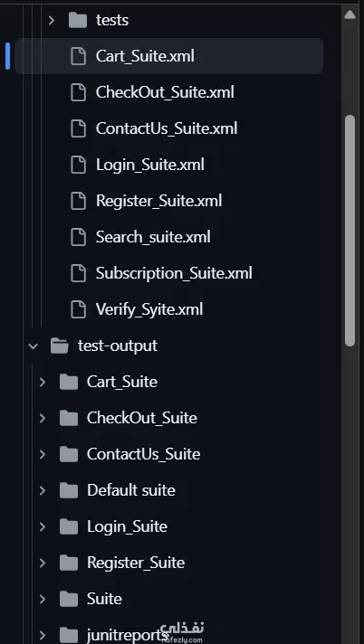Click the vertical scrollbar thumb
This screenshot has width=364, height=644.
[350, 231]
